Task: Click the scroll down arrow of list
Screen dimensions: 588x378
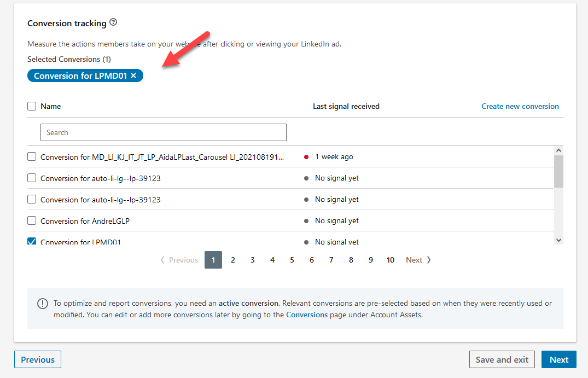Action: tap(558, 240)
